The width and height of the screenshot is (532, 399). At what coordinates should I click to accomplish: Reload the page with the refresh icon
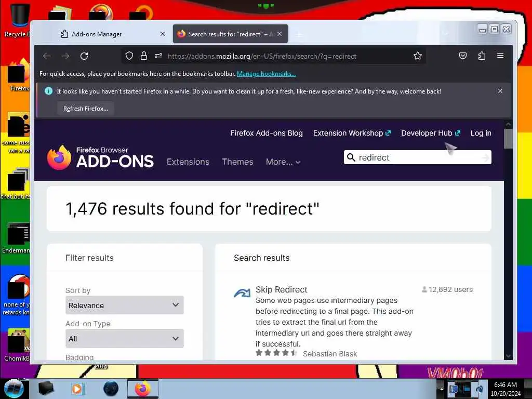click(84, 56)
